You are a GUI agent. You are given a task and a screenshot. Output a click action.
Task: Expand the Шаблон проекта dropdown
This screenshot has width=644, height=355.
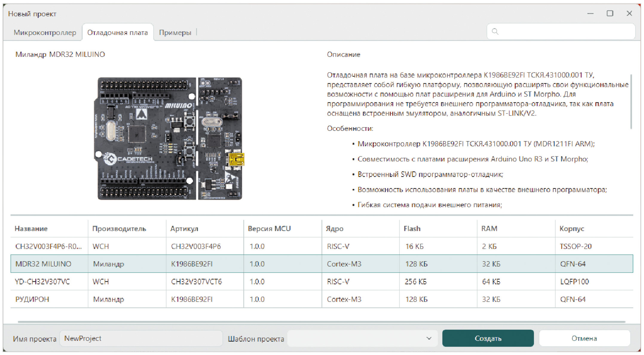[362, 338]
